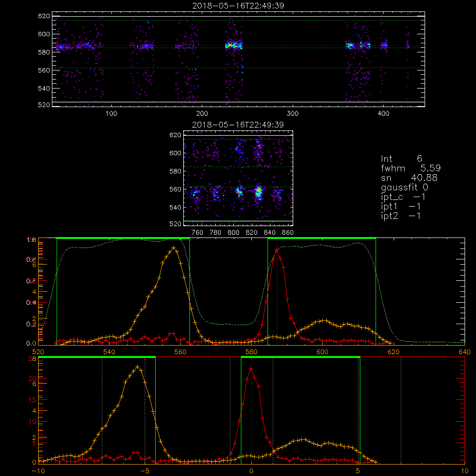Click y-axis label 28 of bottom plot
Screen dimensions: 476x476
tap(32, 359)
